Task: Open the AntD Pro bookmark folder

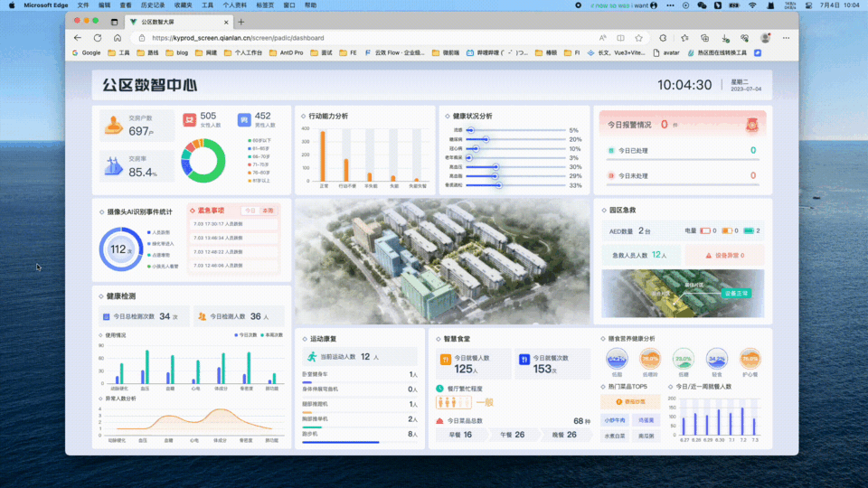Action: 287,53
